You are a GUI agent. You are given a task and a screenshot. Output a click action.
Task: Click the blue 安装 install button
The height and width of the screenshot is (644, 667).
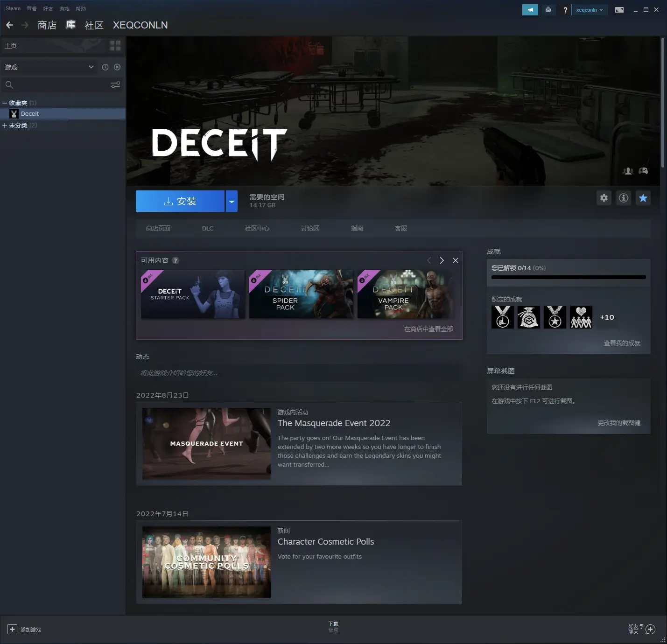pyautogui.click(x=180, y=201)
